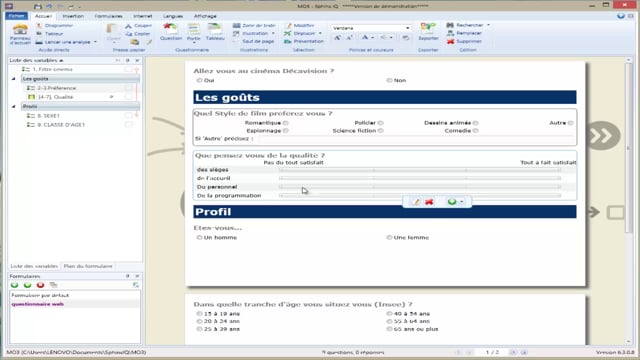The width and height of the screenshot is (640, 360).
Task: Open dropdown arrow beside floating green icon
Action: [x=462, y=202]
